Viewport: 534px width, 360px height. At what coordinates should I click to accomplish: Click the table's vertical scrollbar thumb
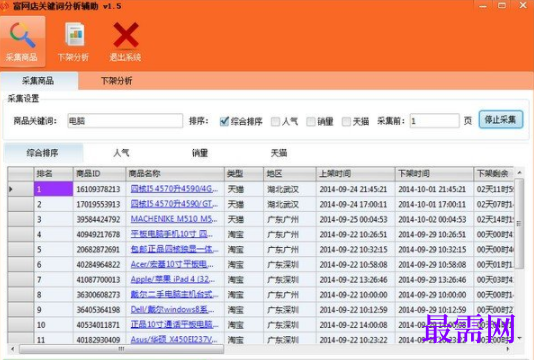pos(519,224)
